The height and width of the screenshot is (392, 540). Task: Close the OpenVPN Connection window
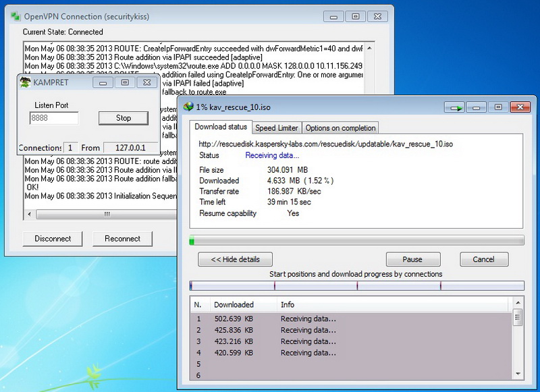tap(377, 16)
